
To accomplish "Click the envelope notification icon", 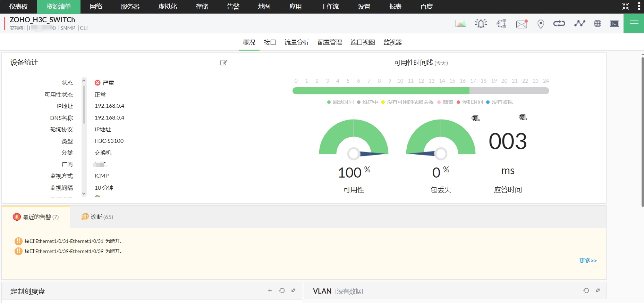I will click(x=522, y=24).
